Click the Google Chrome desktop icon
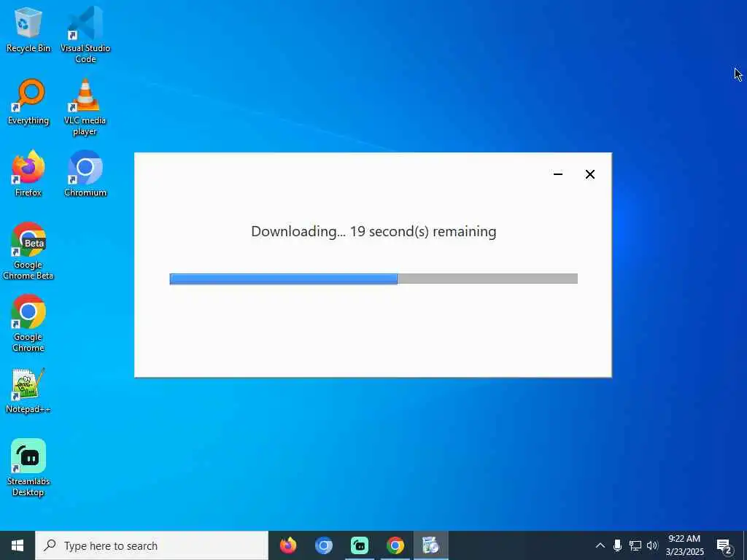Screen dimensions: 747x560 (28, 323)
